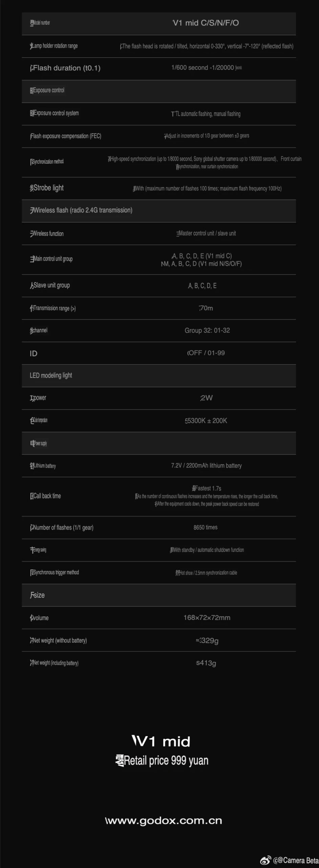Click the large V1 mid title

tap(161, 742)
